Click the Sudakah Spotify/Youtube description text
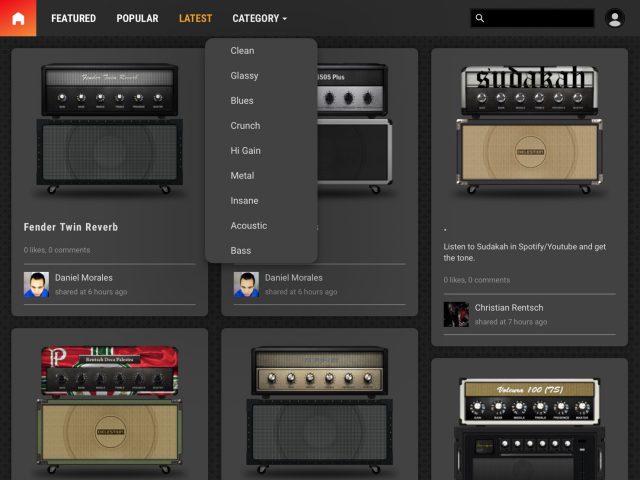The image size is (640, 480). (x=524, y=252)
